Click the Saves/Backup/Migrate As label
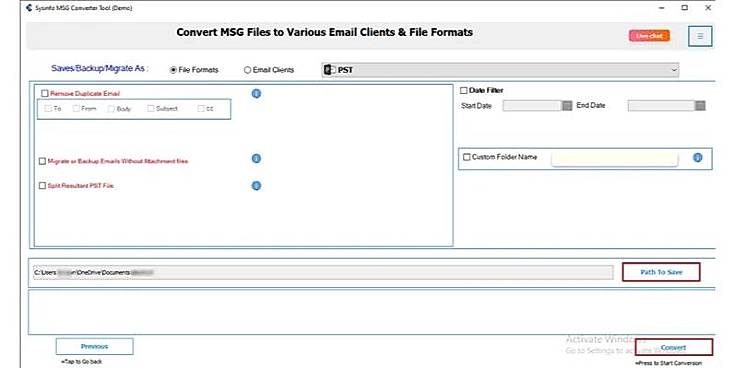 (100, 68)
